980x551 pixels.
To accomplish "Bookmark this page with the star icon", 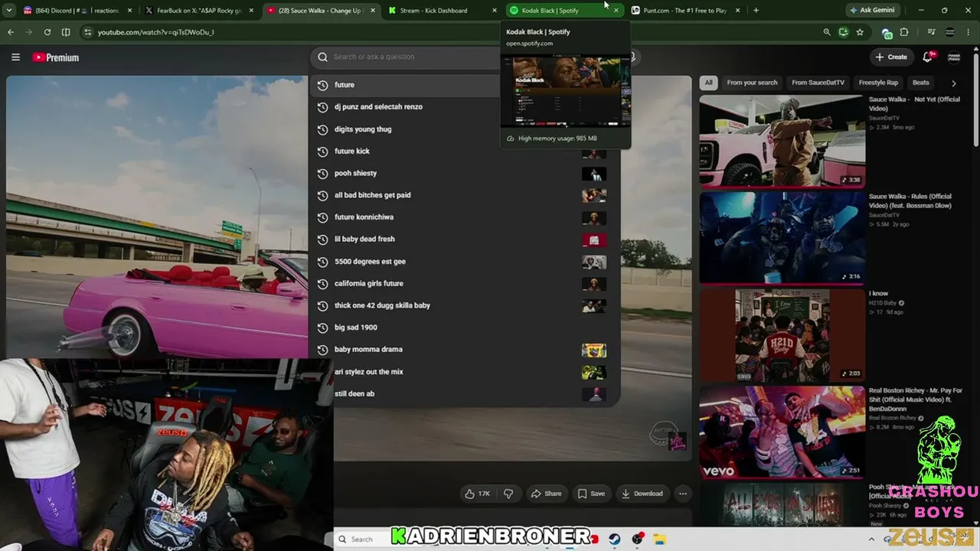I will [x=860, y=32].
